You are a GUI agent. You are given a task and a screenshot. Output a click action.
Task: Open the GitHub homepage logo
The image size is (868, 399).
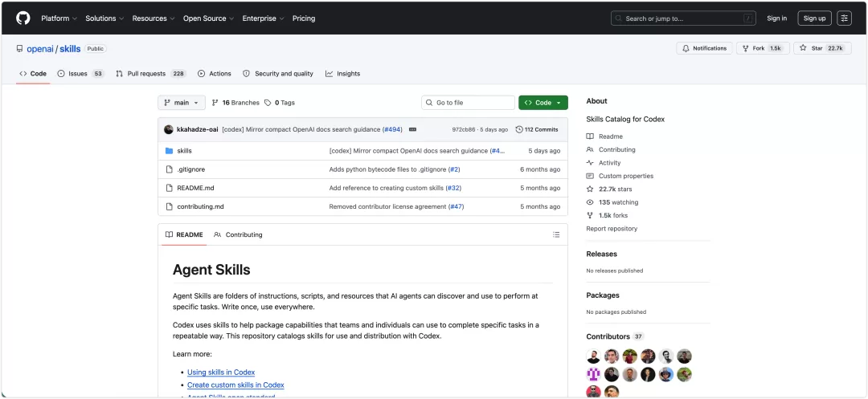point(23,18)
